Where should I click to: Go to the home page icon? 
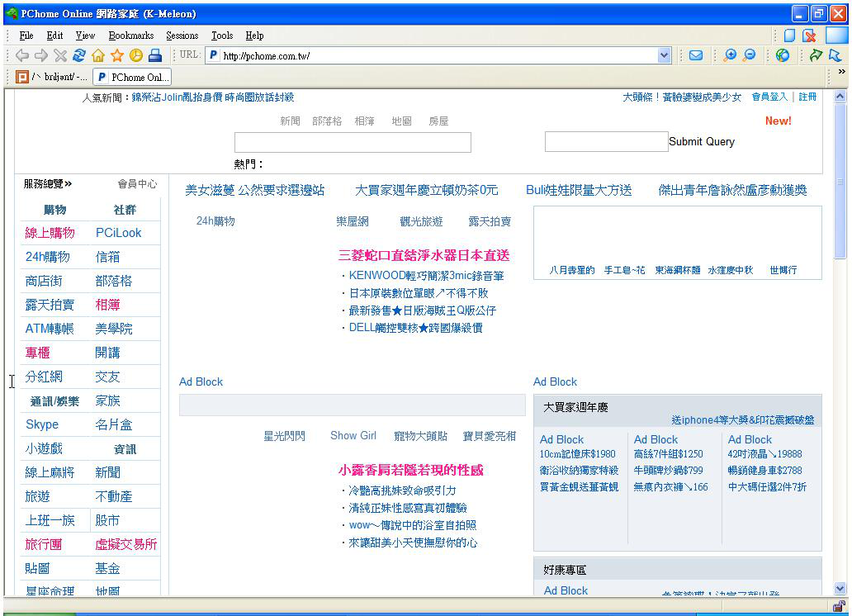tap(98, 56)
